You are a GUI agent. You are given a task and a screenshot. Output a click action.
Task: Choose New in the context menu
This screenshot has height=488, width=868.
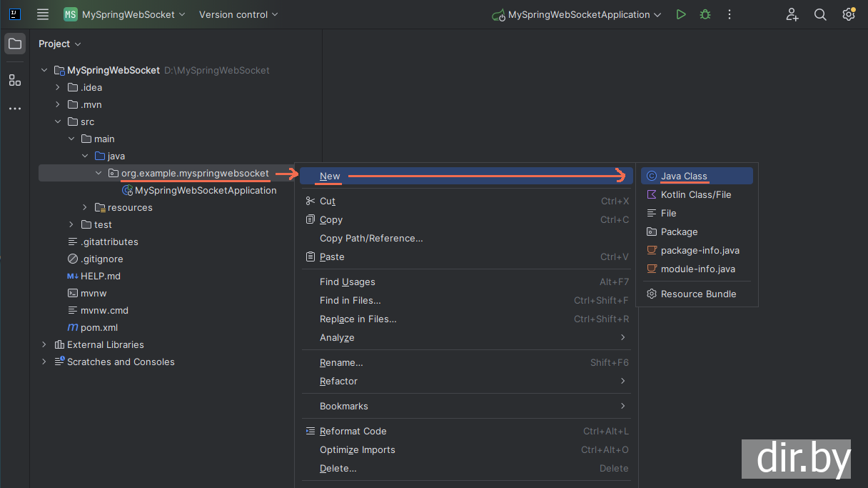[x=466, y=176]
